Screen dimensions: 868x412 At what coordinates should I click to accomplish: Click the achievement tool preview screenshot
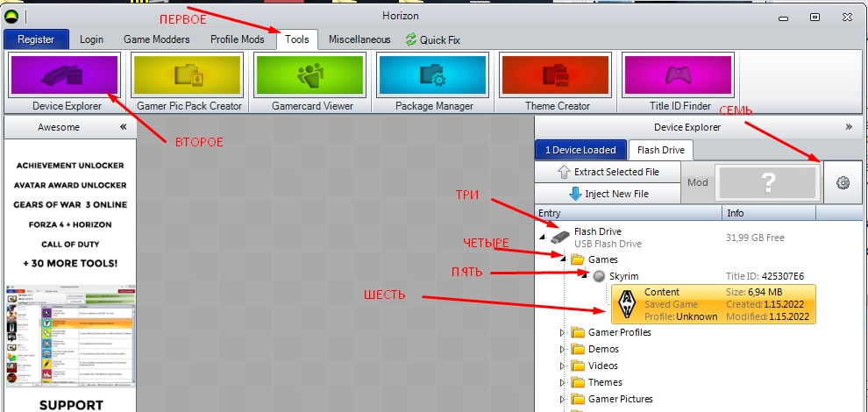pyautogui.click(x=70, y=337)
